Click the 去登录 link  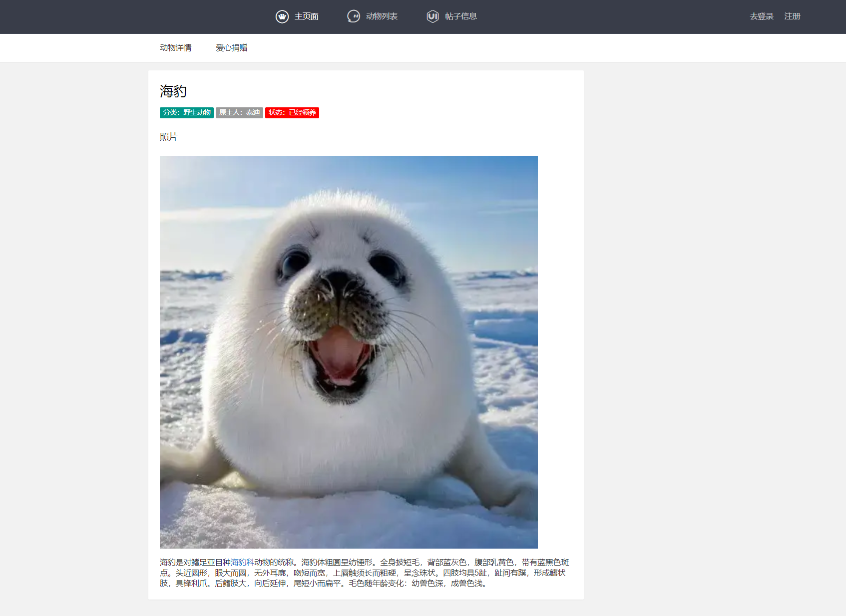762,16
